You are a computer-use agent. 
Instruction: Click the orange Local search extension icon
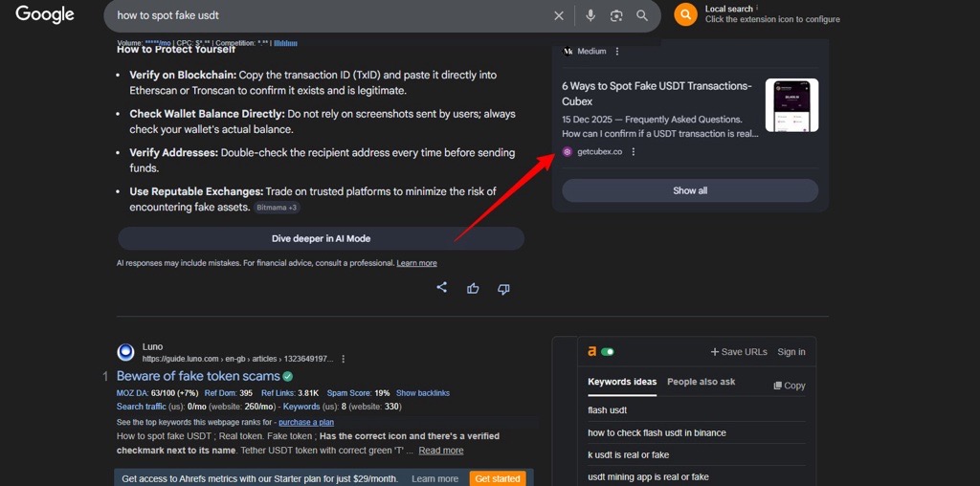[685, 14]
